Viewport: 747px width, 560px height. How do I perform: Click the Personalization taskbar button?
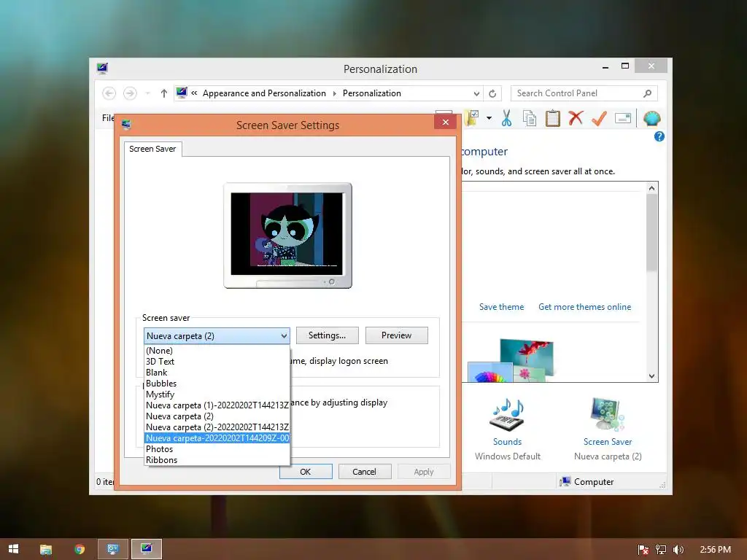tap(147, 549)
